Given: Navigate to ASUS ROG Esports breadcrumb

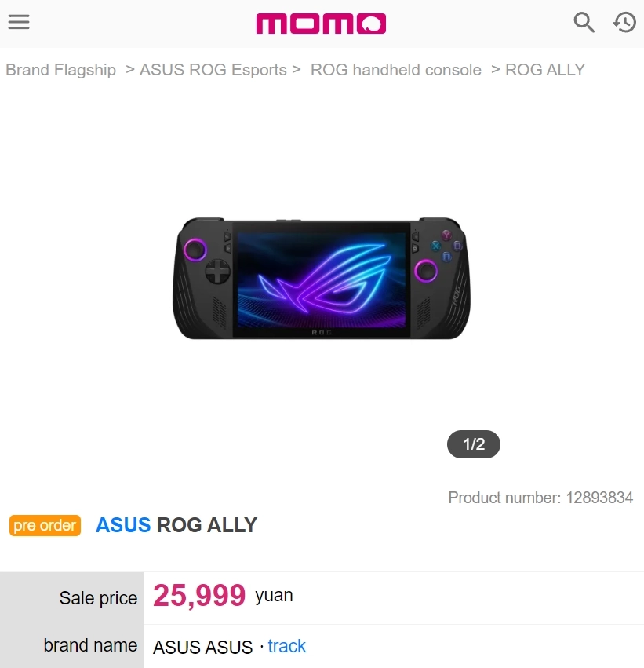Looking at the screenshot, I should pos(213,70).
